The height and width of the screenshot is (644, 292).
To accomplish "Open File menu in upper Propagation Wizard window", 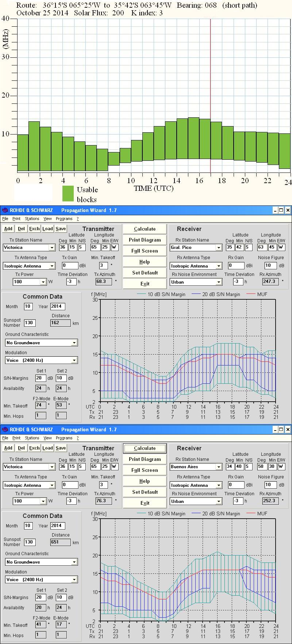I will click(5, 219).
